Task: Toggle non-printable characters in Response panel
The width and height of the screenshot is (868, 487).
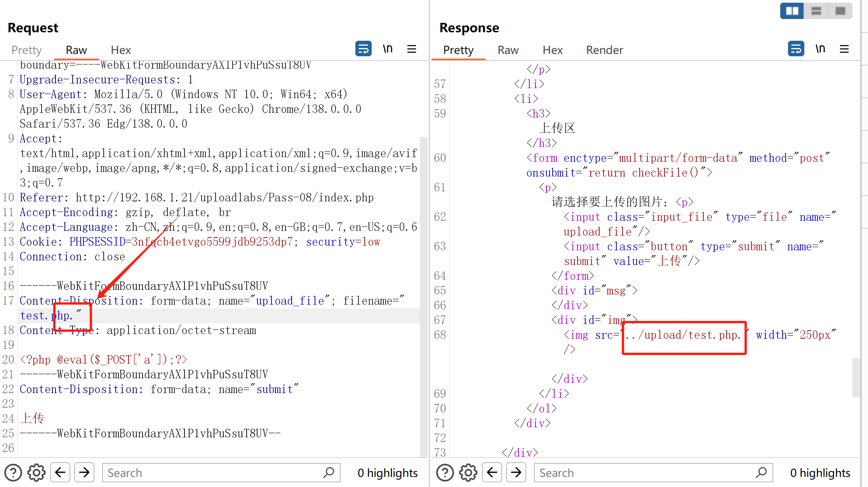Action: [820, 49]
